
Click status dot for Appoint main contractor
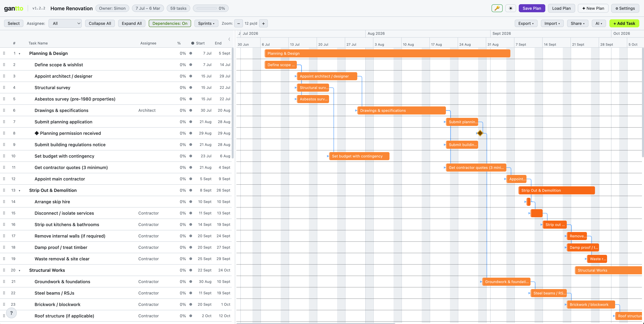[x=191, y=179]
